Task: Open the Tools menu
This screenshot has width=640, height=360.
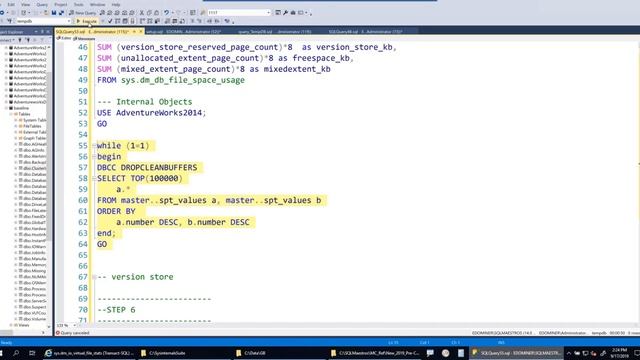Action: click(78, 4)
